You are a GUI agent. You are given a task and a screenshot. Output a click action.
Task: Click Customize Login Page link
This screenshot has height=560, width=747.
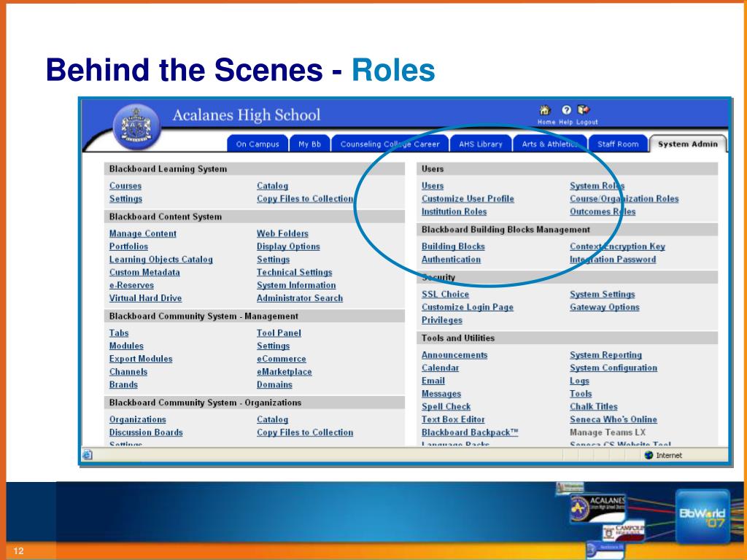point(468,307)
